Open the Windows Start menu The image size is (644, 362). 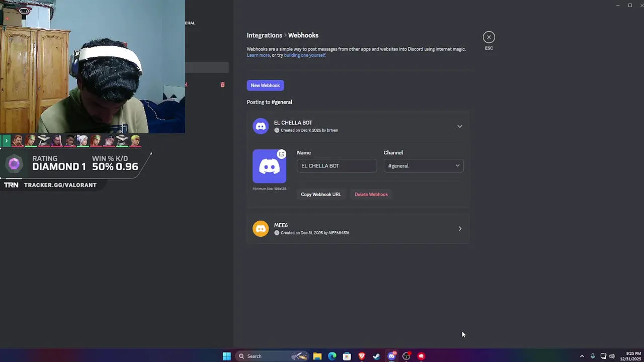(x=226, y=356)
